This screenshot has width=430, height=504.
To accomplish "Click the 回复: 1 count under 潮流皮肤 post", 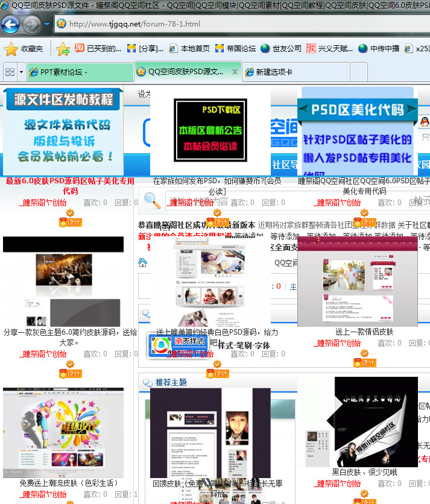I will (x=126, y=494).
